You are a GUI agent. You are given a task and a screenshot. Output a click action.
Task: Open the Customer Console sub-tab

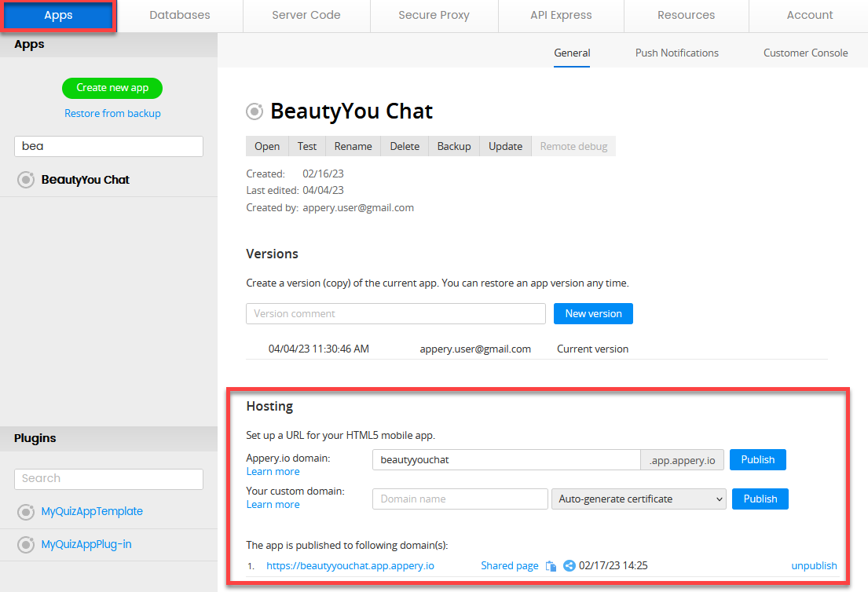[x=805, y=53]
